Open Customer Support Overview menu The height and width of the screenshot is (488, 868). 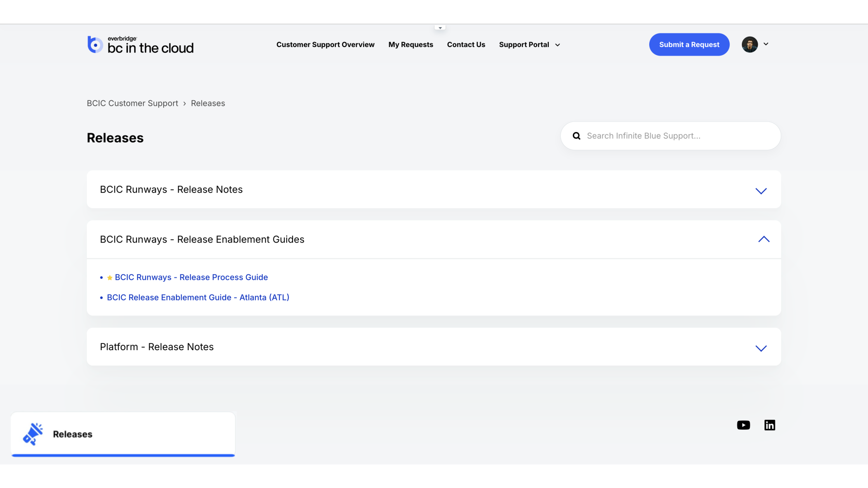point(325,45)
